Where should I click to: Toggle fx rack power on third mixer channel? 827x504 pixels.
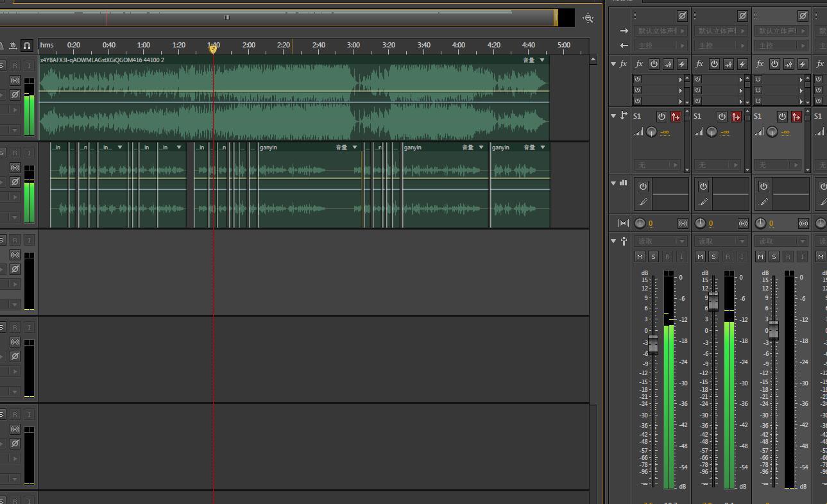pyautogui.click(x=774, y=64)
